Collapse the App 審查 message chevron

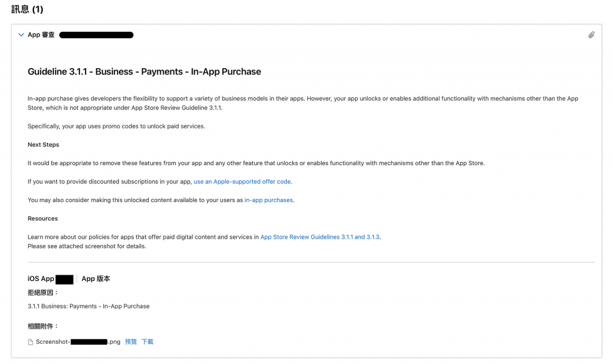pos(22,35)
